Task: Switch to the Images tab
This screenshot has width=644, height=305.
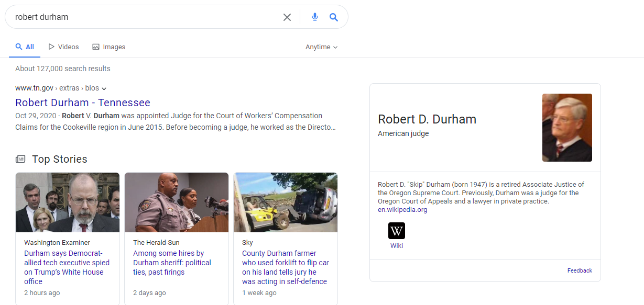Action: point(109,47)
